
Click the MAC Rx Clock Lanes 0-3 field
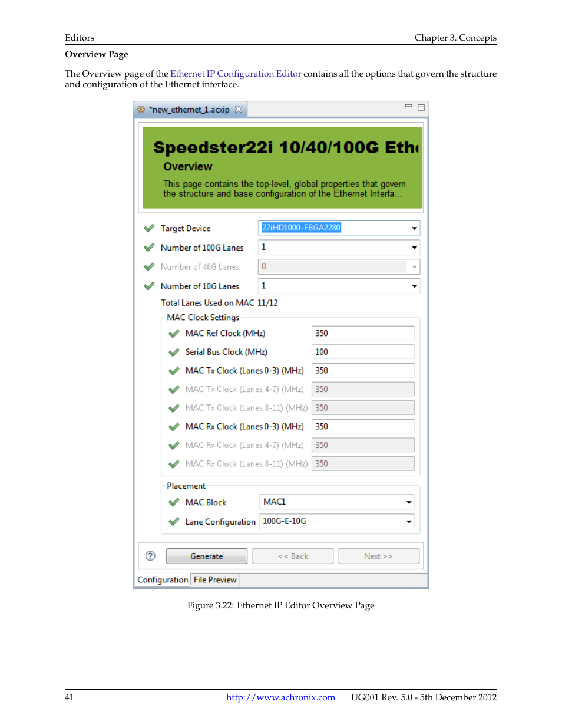point(363,426)
